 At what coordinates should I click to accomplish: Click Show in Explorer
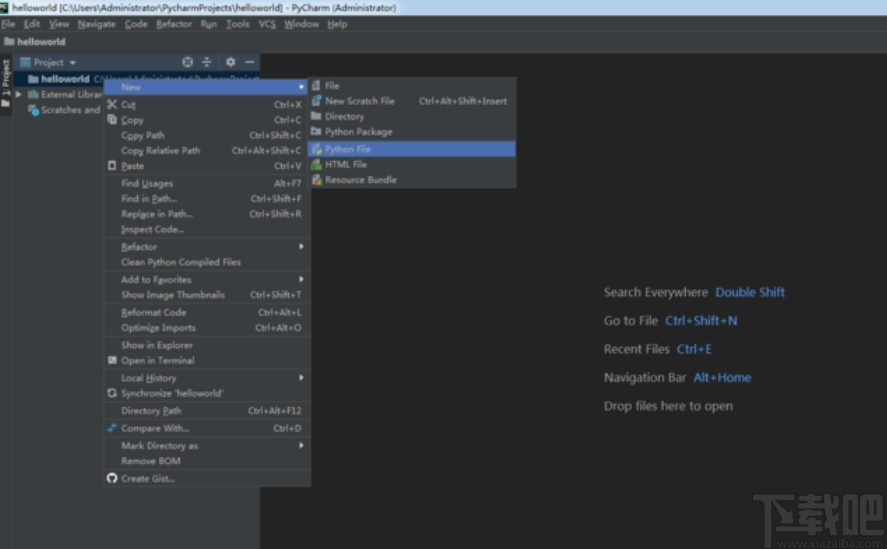coord(157,345)
